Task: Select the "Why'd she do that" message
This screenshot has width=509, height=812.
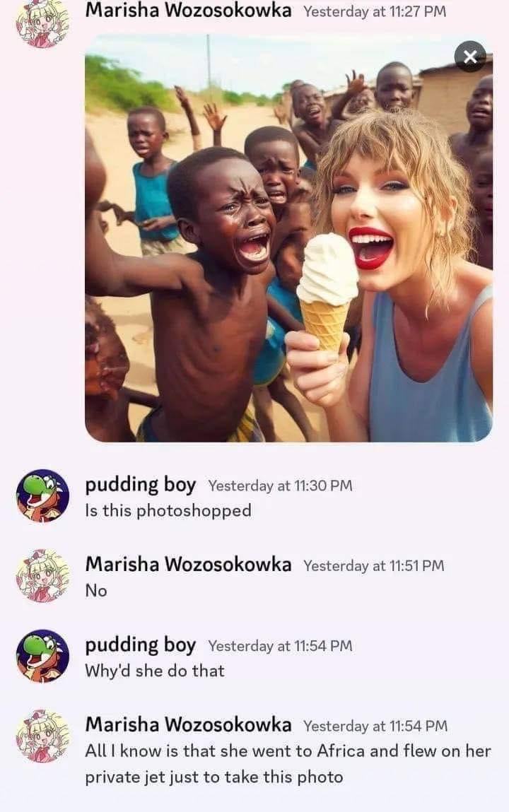Action: (x=155, y=671)
